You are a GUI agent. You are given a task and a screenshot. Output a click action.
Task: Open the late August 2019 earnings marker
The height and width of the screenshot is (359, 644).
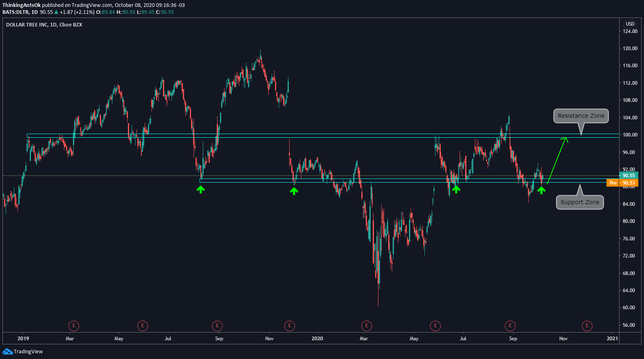(x=218, y=326)
